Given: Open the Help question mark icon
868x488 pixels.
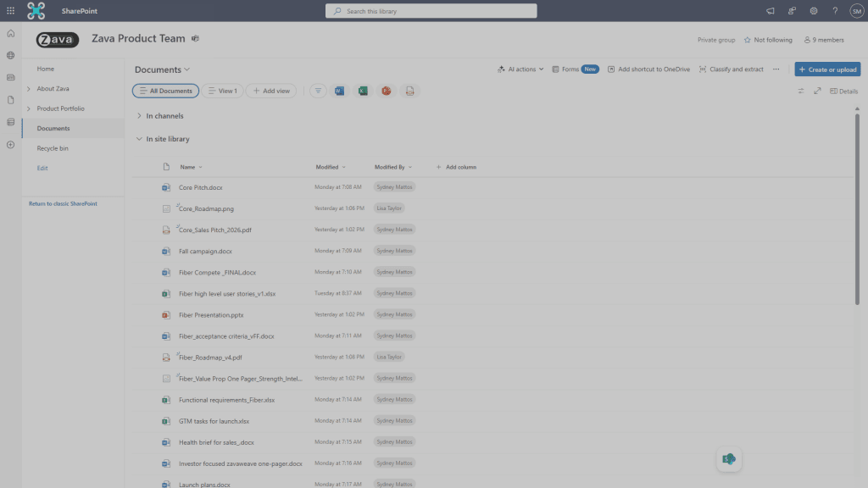Looking at the screenshot, I should click(835, 10).
